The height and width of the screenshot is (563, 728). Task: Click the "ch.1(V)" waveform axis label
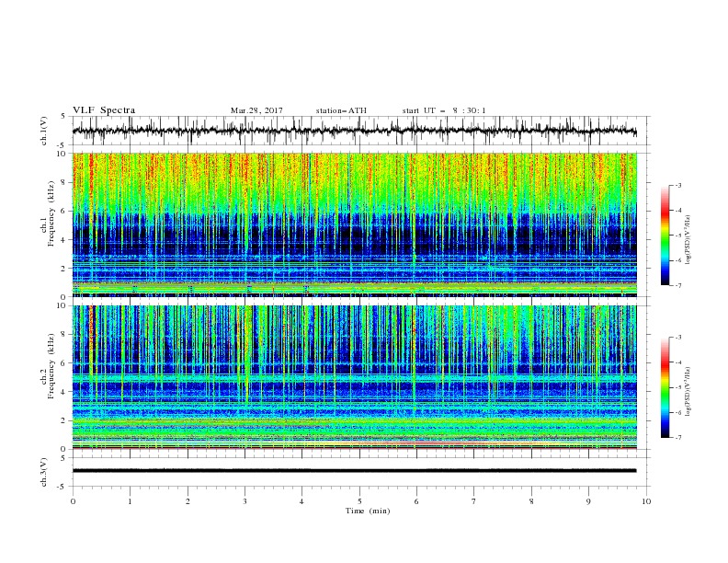point(44,131)
